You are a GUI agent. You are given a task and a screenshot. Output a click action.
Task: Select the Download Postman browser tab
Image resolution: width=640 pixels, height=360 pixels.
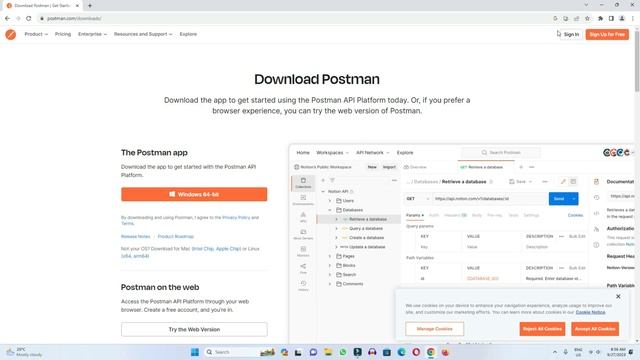coord(42,6)
